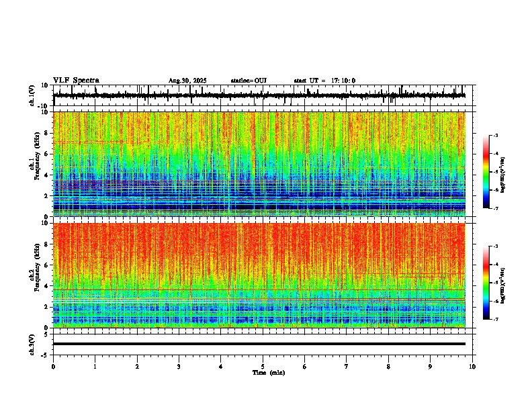Click the ch.3 flat voltage trace line
This screenshot has width=532, height=411.
pos(259,344)
